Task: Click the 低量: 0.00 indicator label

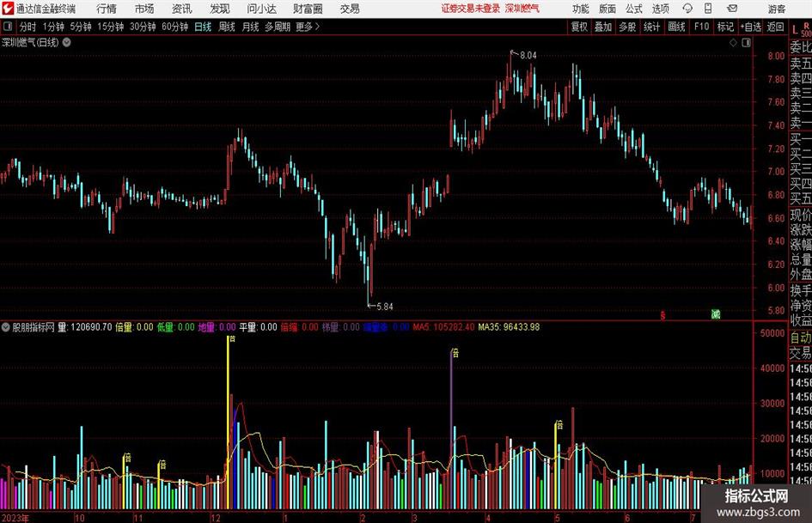Action: (175, 327)
